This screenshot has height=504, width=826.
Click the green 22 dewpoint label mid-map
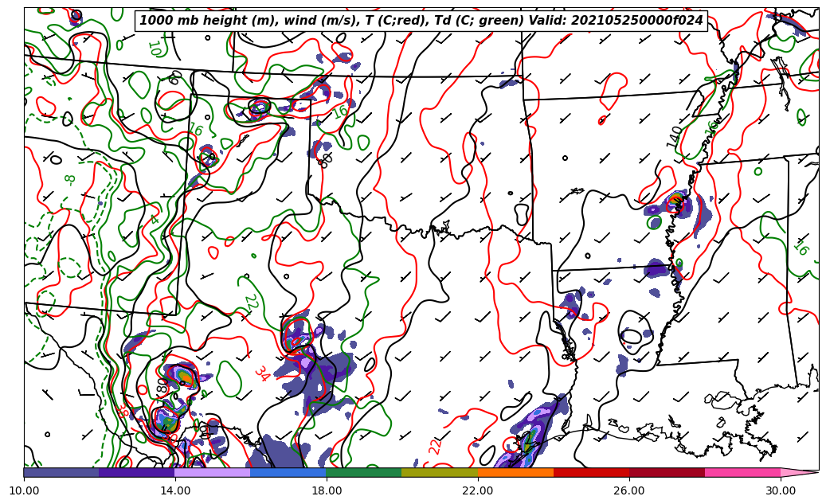pyautogui.click(x=251, y=303)
